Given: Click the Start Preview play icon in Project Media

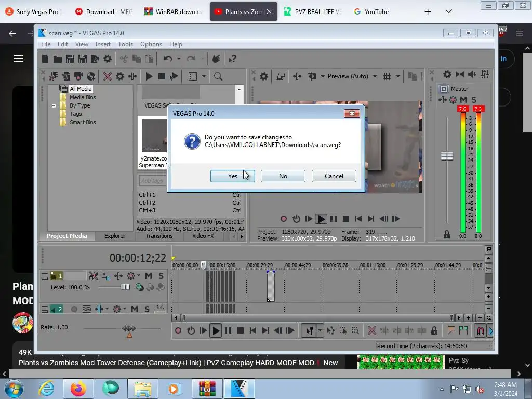Looking at the screenshot, I should coord(149,76).
